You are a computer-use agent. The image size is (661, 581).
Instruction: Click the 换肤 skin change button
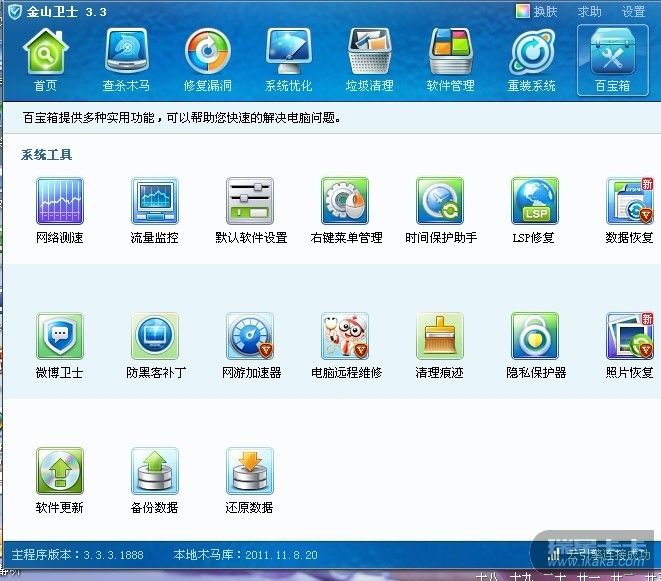pos(545,11)
